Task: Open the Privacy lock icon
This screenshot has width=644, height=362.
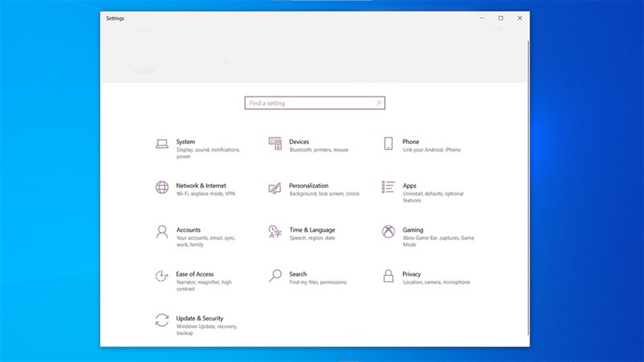Action: pyautogui.click(x=388, y=276)
